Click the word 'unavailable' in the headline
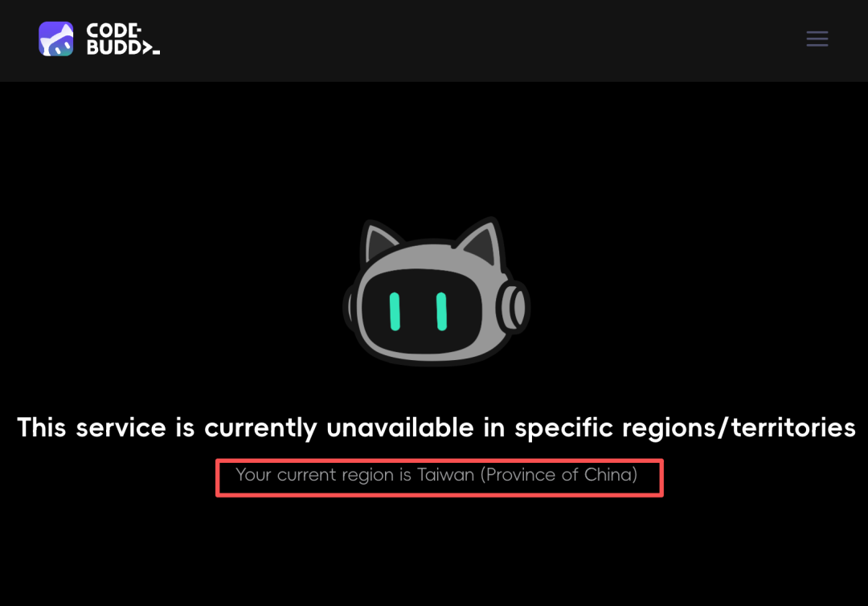 (399, 428)
